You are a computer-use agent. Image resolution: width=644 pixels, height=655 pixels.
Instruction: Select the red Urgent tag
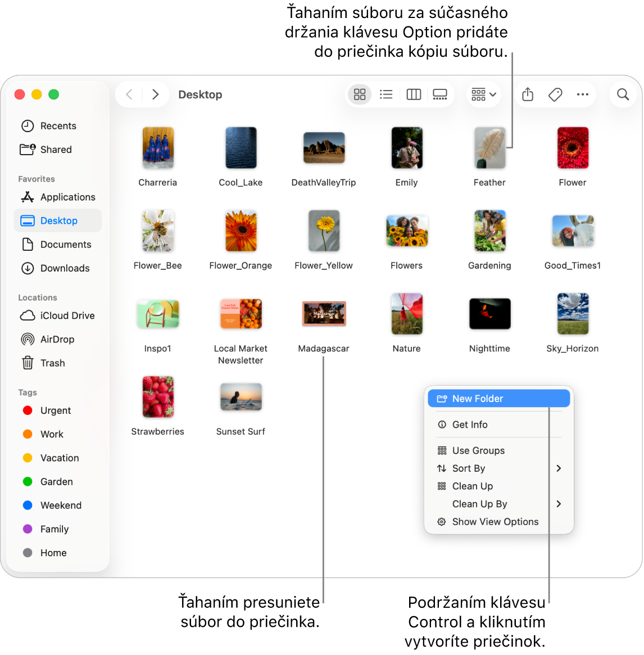tap(58, 410)
